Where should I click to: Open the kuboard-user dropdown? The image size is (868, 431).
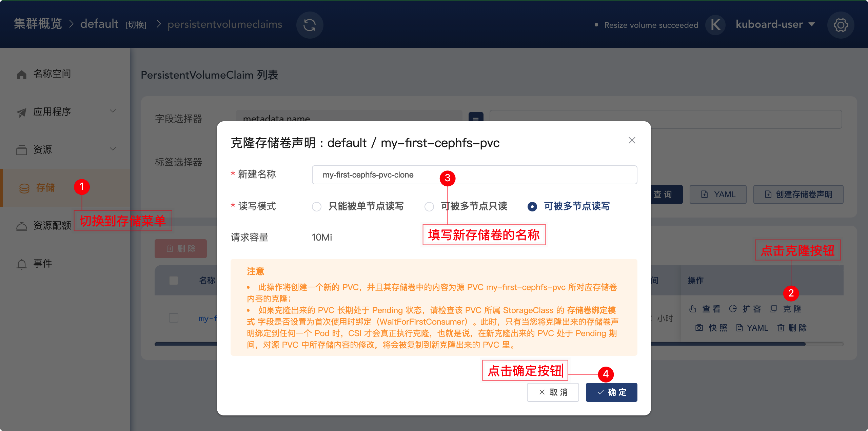[x=775, y=24]
